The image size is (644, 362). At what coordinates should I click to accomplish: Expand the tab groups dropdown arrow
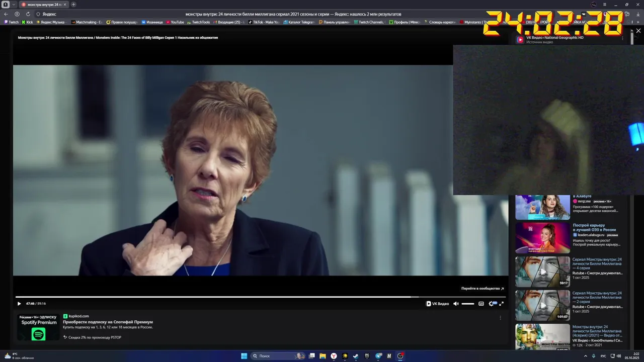coord(14,5)
